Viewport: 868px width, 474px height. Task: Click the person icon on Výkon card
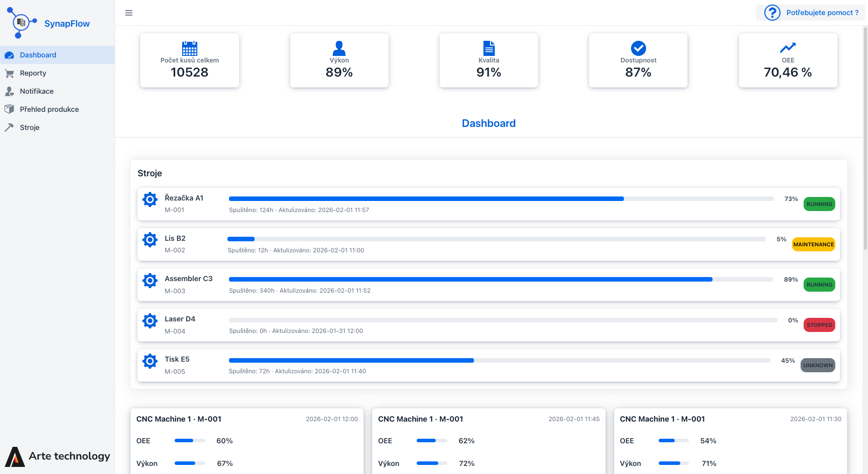point(339,48)
